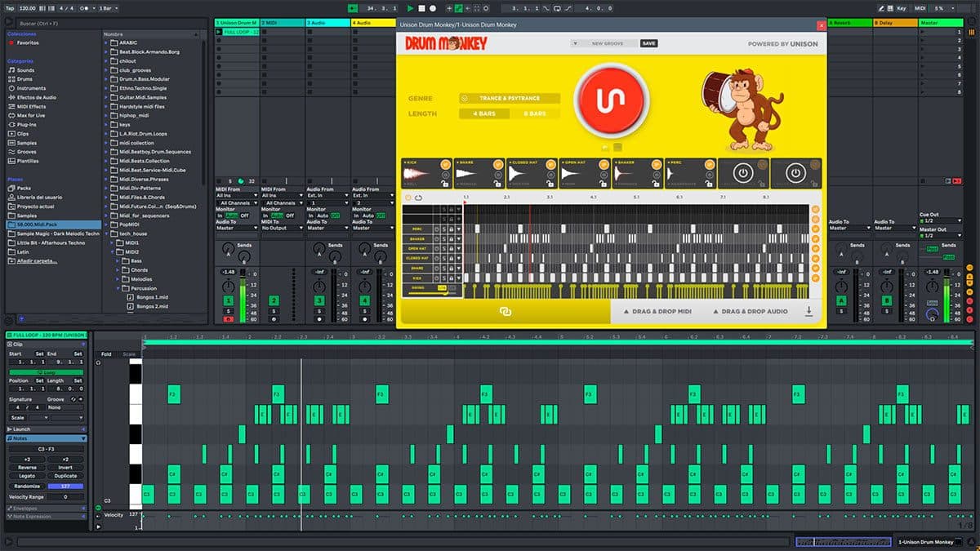Power on the seventh empty drum slot
This screenshot has height=551, width=980.
(742, 173)
